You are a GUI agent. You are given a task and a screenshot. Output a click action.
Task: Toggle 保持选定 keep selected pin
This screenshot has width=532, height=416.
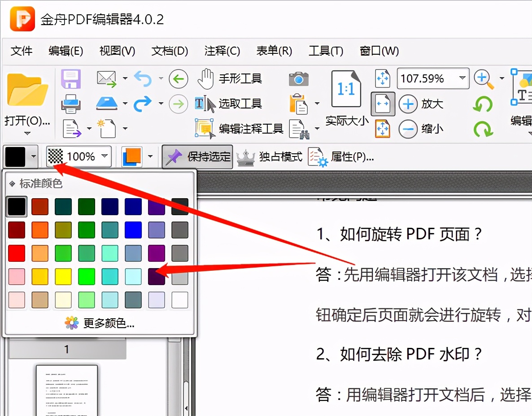click(x=197, y=156)
